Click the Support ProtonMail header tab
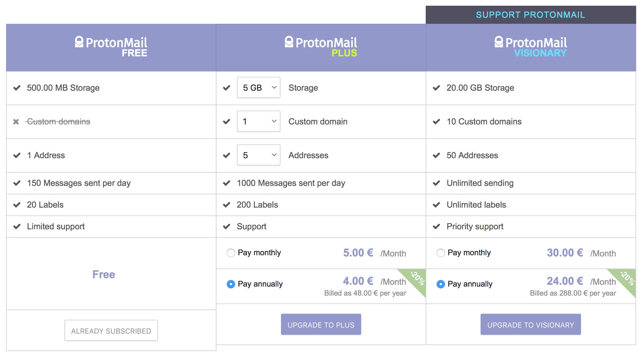 (x=531, y=15)
